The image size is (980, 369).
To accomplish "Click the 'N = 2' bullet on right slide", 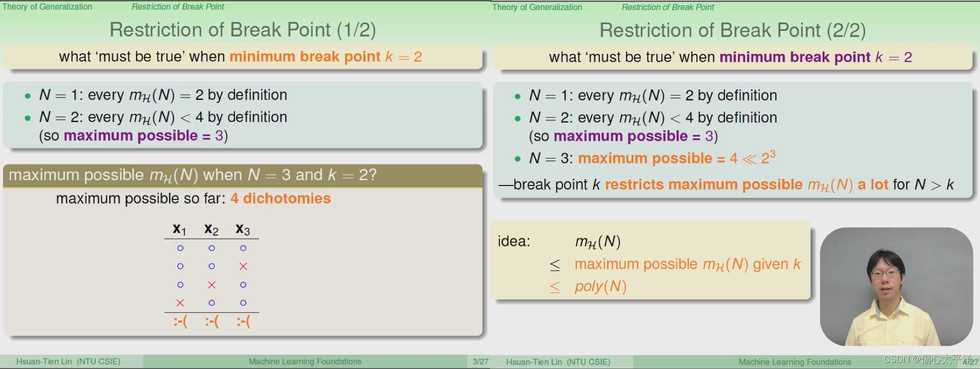I will (x=653, y=118).
